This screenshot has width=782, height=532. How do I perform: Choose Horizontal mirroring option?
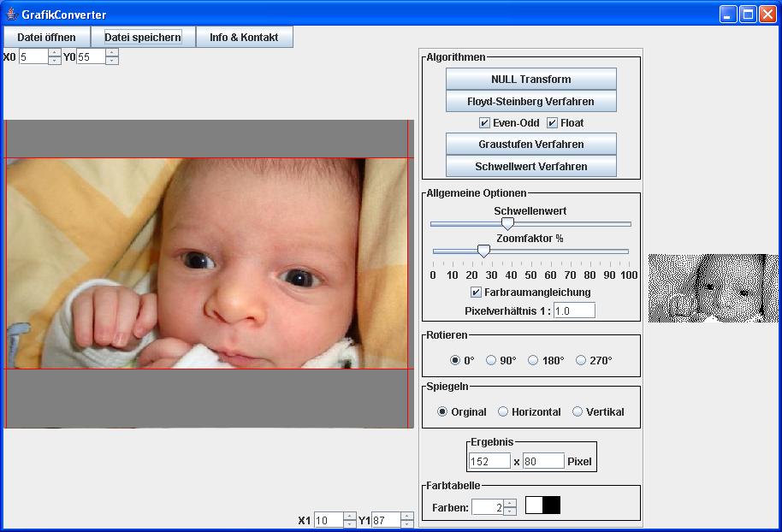coord(503,411)
